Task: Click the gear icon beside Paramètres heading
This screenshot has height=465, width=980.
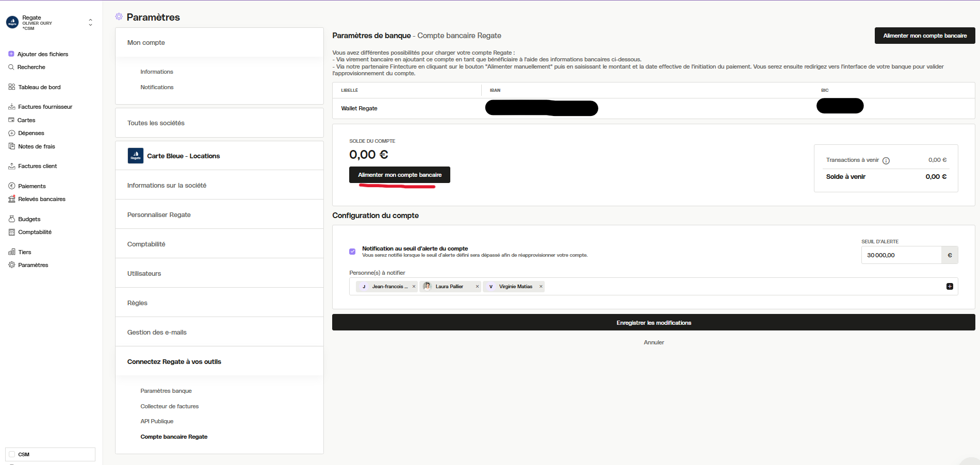Action: [x=119, y=17]
